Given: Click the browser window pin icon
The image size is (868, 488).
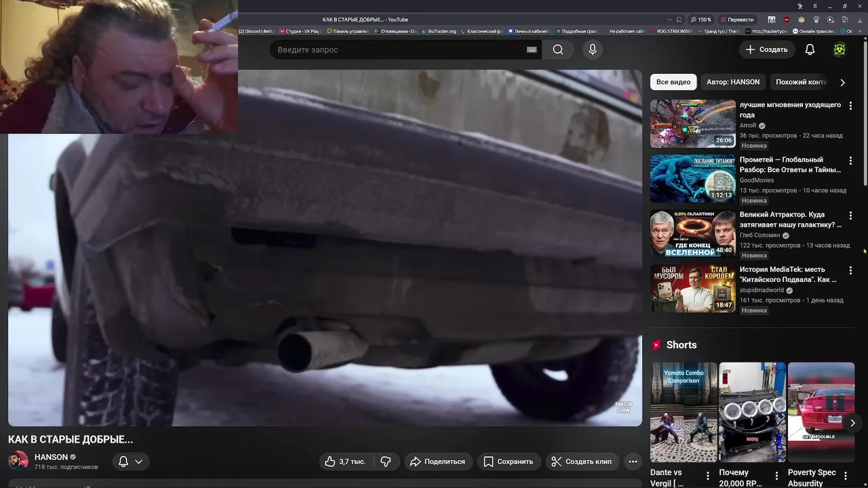Looking at the screenshot, I should click(x=800, y=6).
